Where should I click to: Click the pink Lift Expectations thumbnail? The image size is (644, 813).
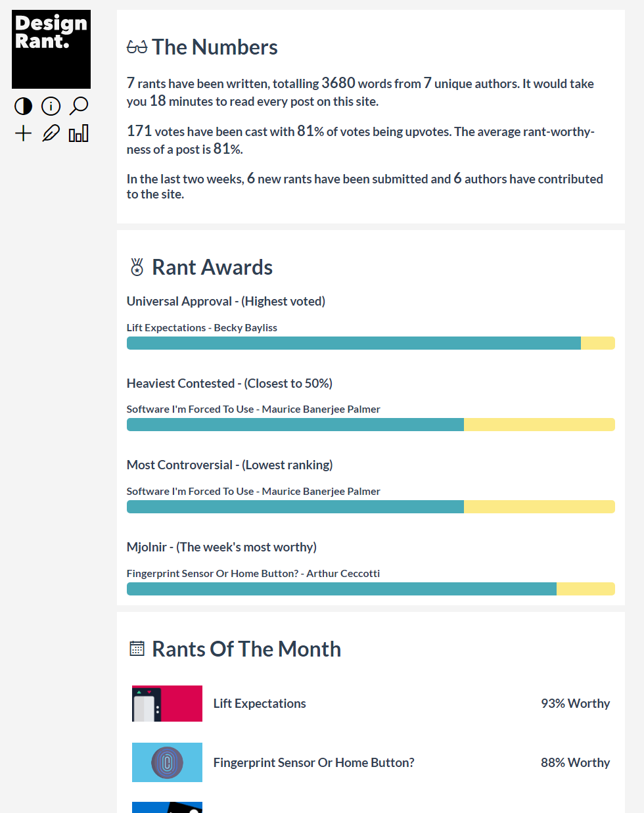click(167, 703)
